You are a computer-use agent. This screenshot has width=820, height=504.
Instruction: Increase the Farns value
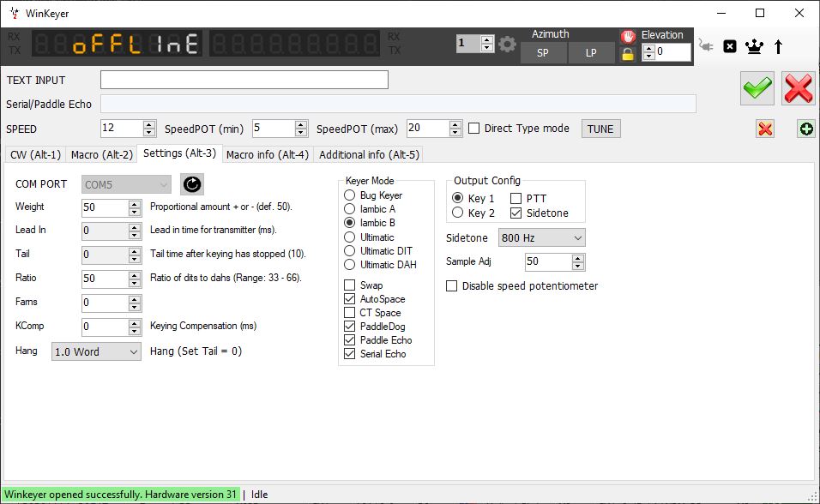click(x=135, y=300)
